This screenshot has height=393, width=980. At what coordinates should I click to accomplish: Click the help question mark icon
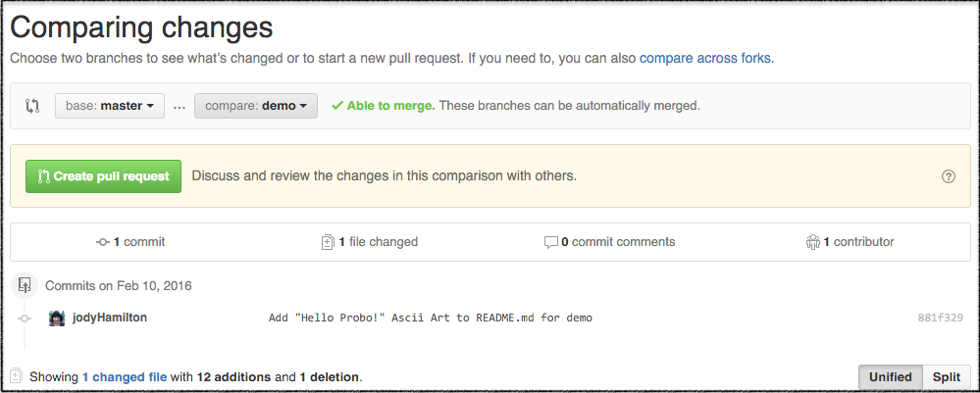pyautogui.click(x=948, y=176)
